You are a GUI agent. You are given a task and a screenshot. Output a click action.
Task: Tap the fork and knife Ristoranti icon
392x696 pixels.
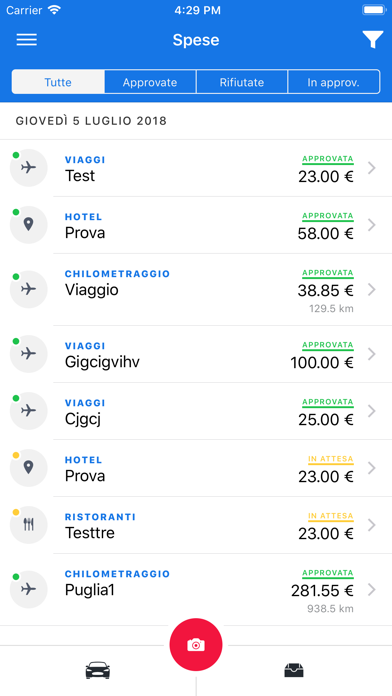pyautogui.click(x=28, y=525)
